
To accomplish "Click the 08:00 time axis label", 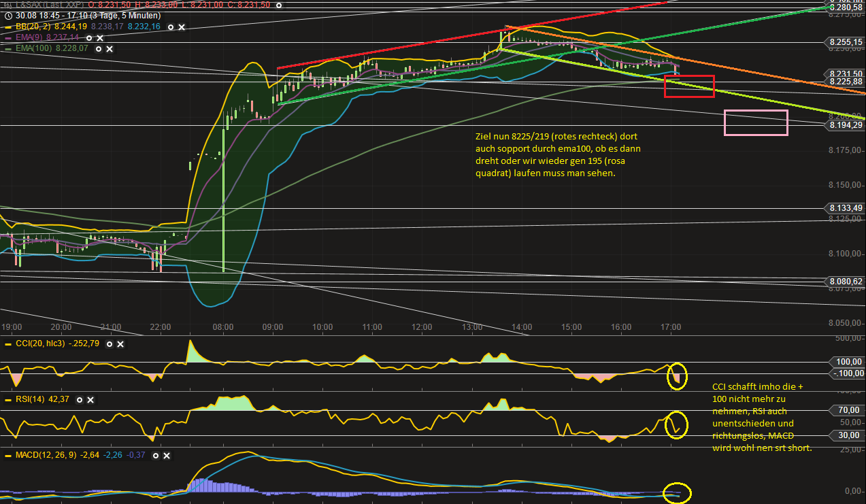I will [223, 327].
